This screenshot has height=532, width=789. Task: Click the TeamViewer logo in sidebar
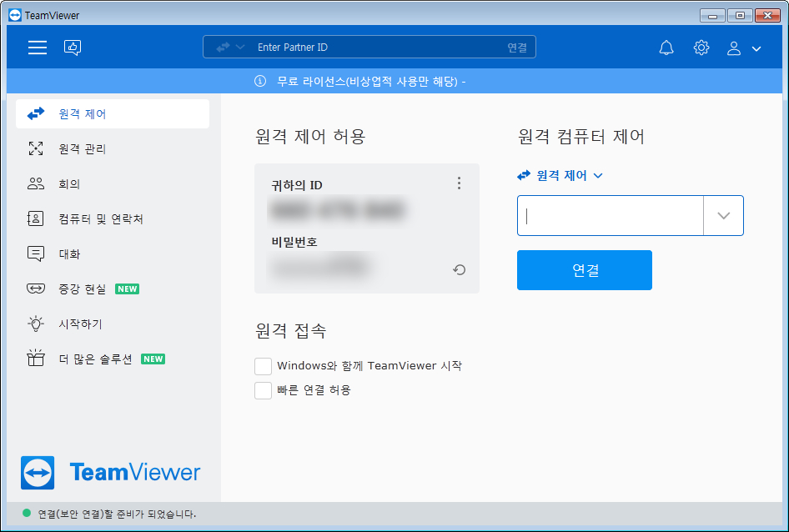point(110,473)
